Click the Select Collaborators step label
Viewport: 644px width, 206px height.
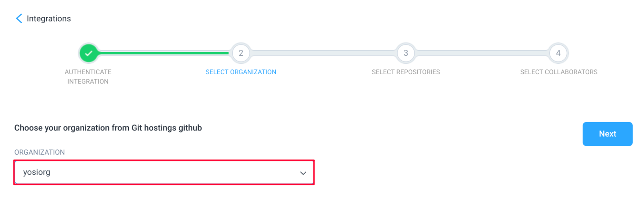(559, 72)
